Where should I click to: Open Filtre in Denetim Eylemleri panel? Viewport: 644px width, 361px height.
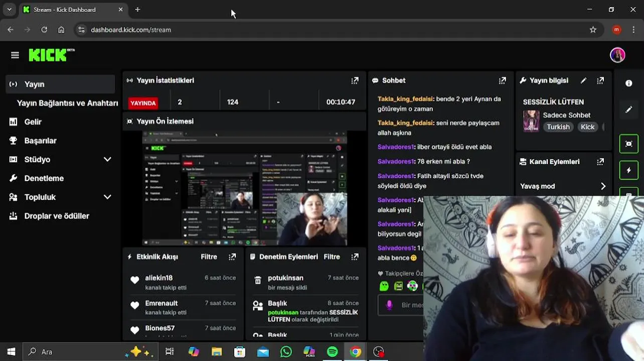pyautogui.click(x=332, y=257)
